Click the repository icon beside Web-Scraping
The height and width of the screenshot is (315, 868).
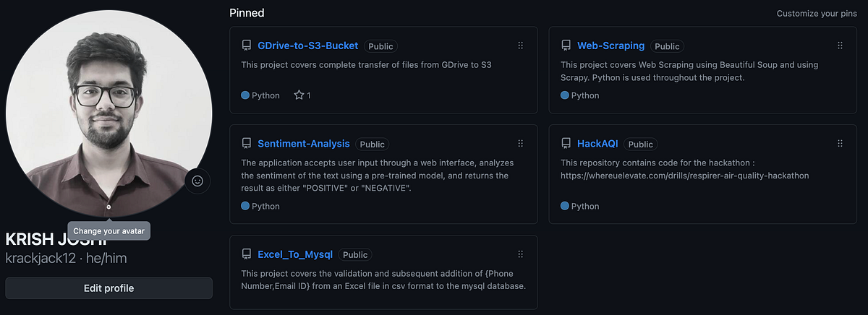click(566, 46)
